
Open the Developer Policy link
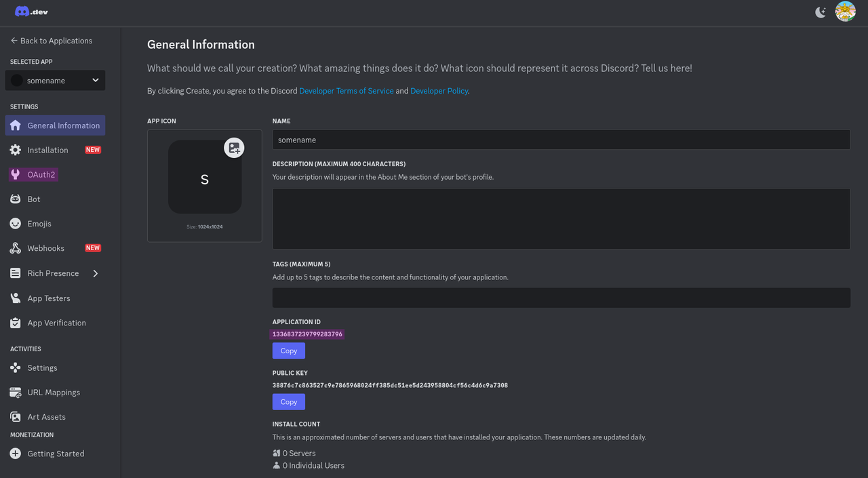[439, 91]
